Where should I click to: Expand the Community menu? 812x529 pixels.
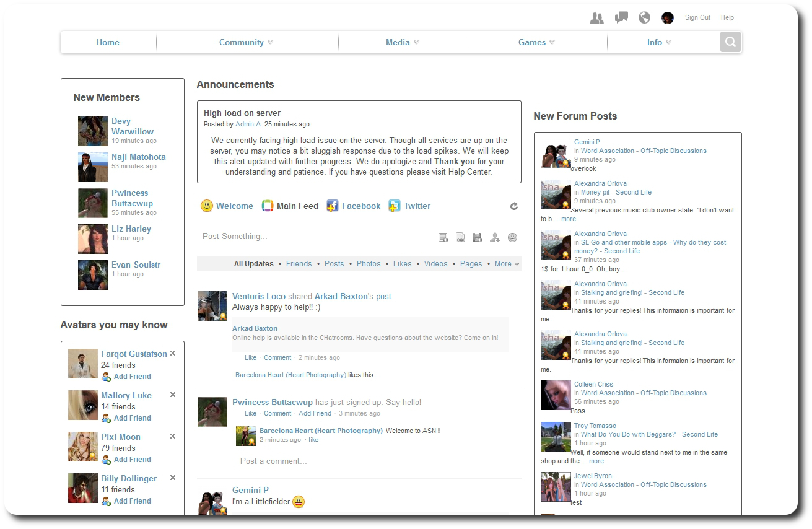coord(246,42)
